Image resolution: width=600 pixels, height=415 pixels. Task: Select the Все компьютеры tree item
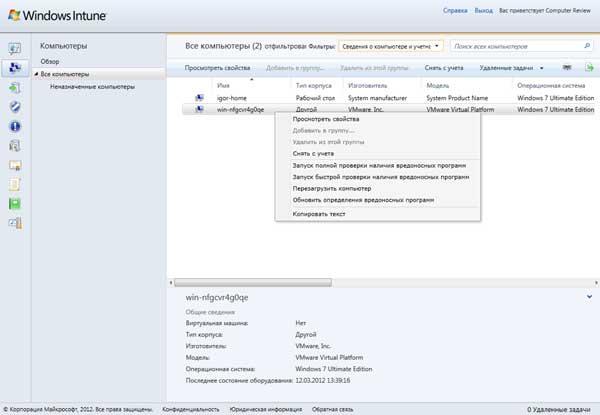65,74
